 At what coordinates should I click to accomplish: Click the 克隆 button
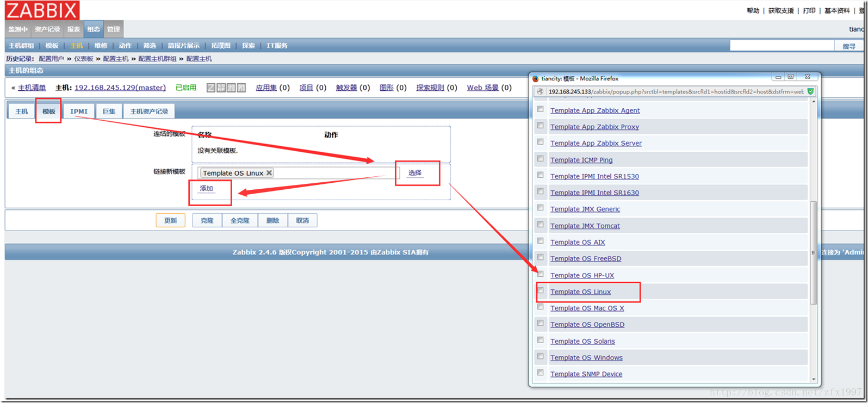[x=207, y=220]
